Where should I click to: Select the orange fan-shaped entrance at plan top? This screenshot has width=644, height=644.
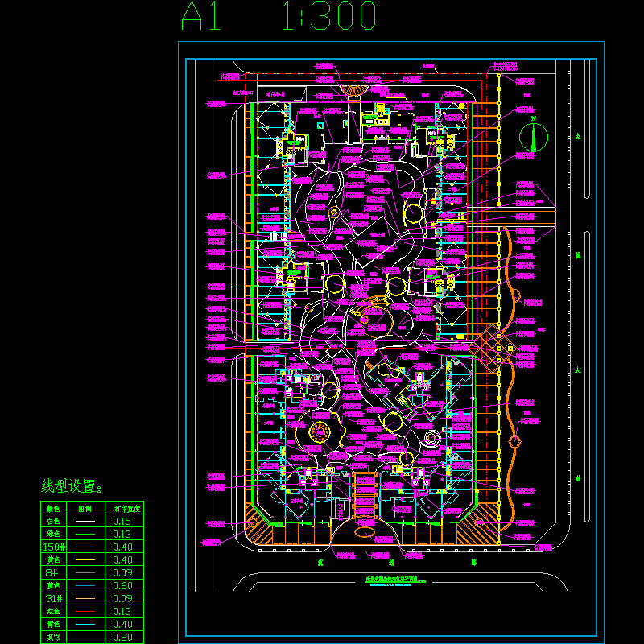pyautogui.click(x=354, y=90)
